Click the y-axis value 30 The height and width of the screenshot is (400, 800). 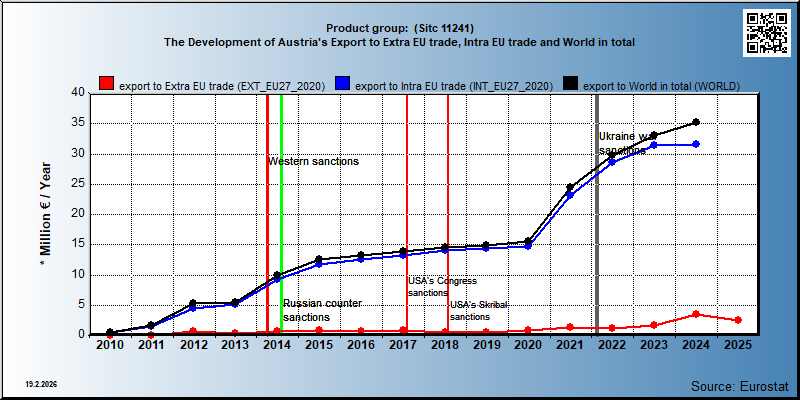point(78,154)
